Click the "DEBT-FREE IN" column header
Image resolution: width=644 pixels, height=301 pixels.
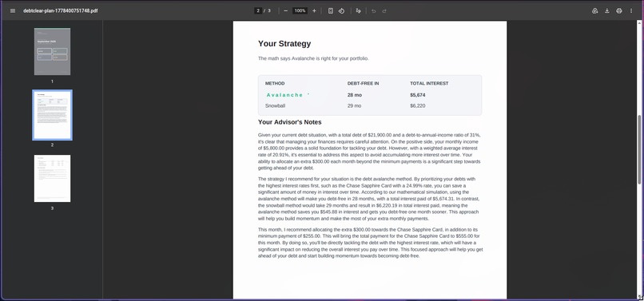point(363,83)
